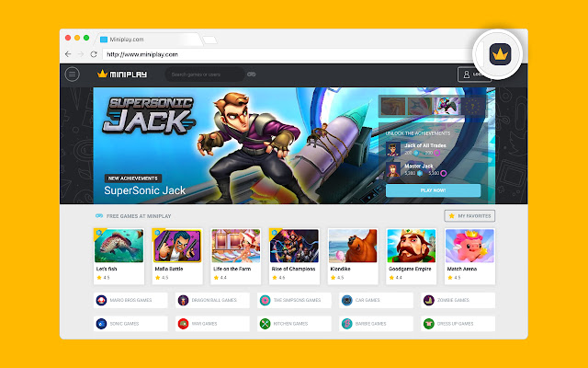Viewport: 588px width, 368px height.
Task: Open the hamburger menu icon
Action: (x=72, y=75)
